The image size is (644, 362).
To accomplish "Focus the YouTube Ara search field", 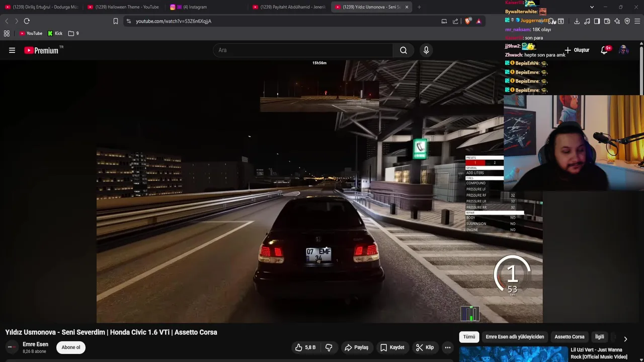I will point(303,50).
